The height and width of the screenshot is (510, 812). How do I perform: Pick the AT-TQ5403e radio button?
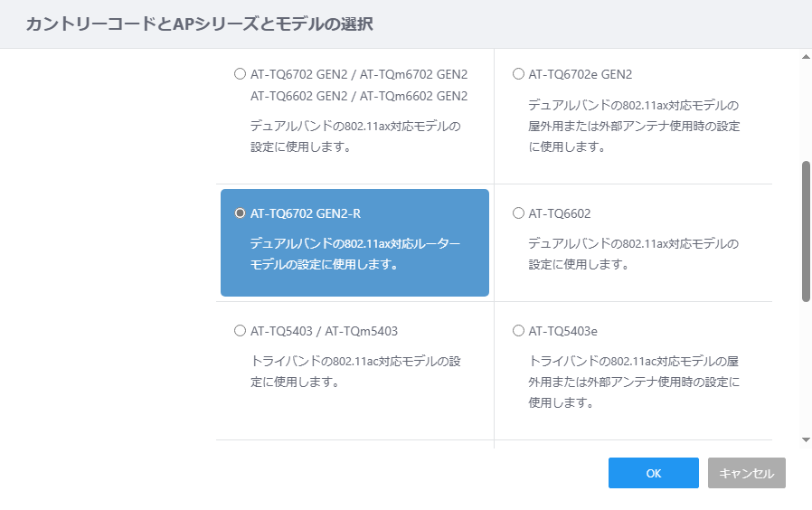click(518, 330)
